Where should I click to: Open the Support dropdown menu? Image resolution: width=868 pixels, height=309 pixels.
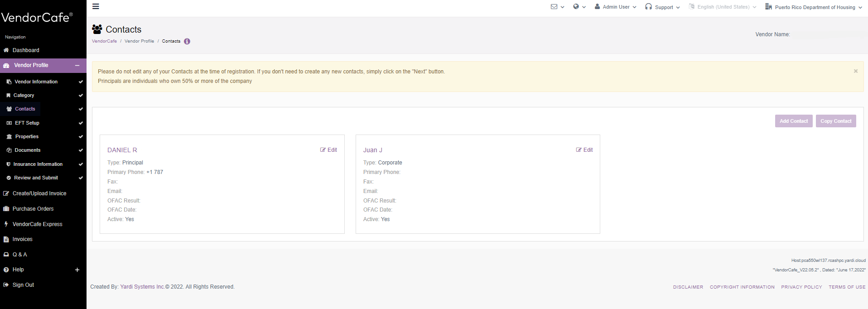662,7
